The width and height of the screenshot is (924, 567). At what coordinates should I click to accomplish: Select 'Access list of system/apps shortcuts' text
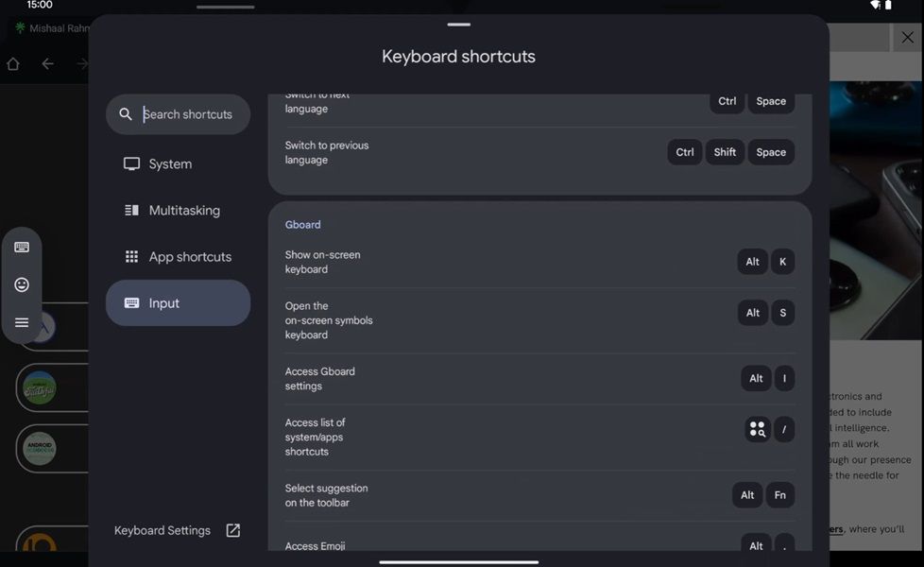pyautogui.click(x=316, y=437)
